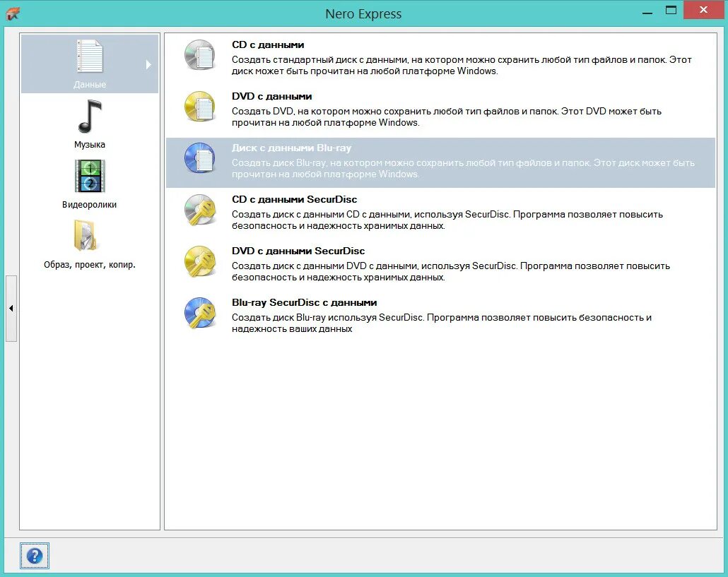Click the Blu-ray SecurDisc description text
This screenshot has height=577, width=728.
tap(442, 323)
